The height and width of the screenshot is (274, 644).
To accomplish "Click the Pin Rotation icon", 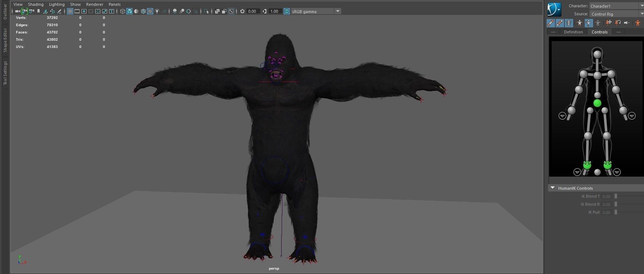I will [x=618, y=23].
